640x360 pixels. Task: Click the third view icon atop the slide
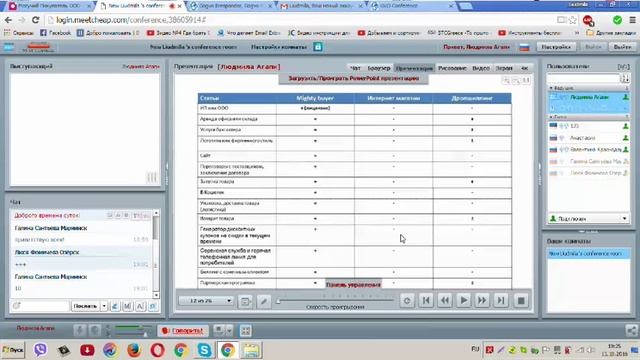point(526,80)
